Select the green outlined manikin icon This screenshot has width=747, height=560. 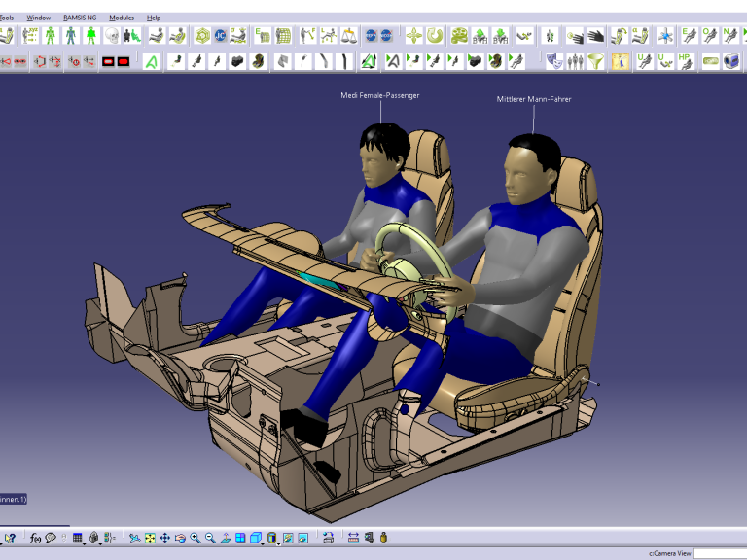(x=50, y=36)
